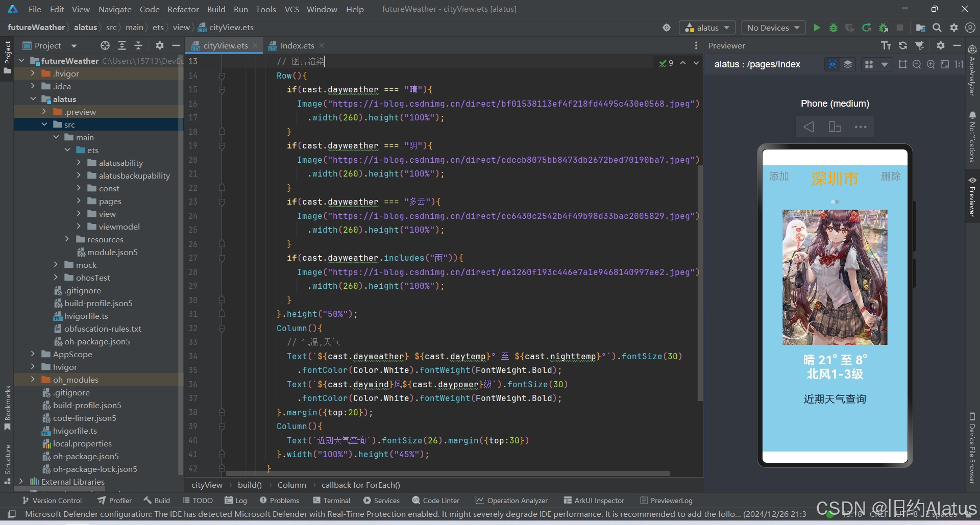Click the Previewer font size Tt icon
The image size is (980, 525).
pos(886,45)
